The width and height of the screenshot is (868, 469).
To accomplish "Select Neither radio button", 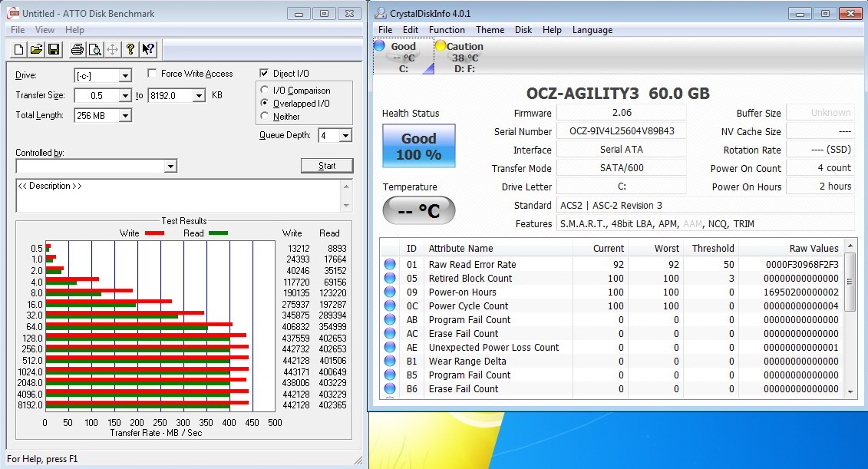I will click(x=265, y=116).
